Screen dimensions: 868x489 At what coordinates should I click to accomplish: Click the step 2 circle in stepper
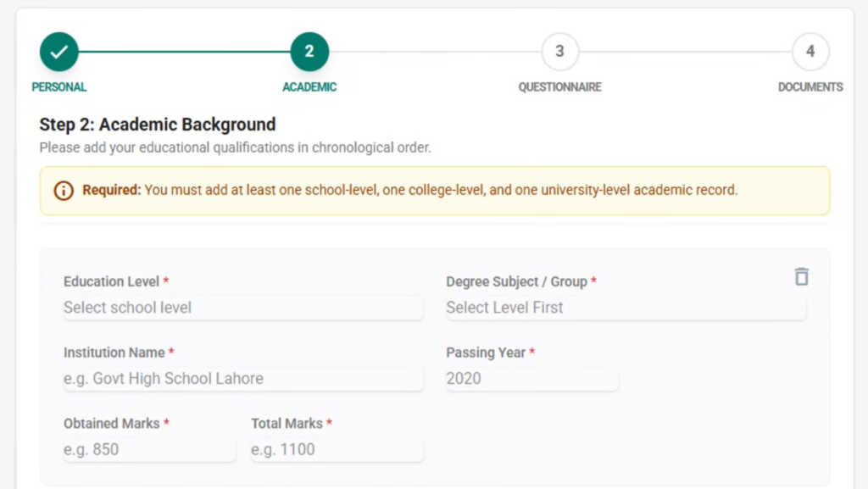(x=309, y=52)
